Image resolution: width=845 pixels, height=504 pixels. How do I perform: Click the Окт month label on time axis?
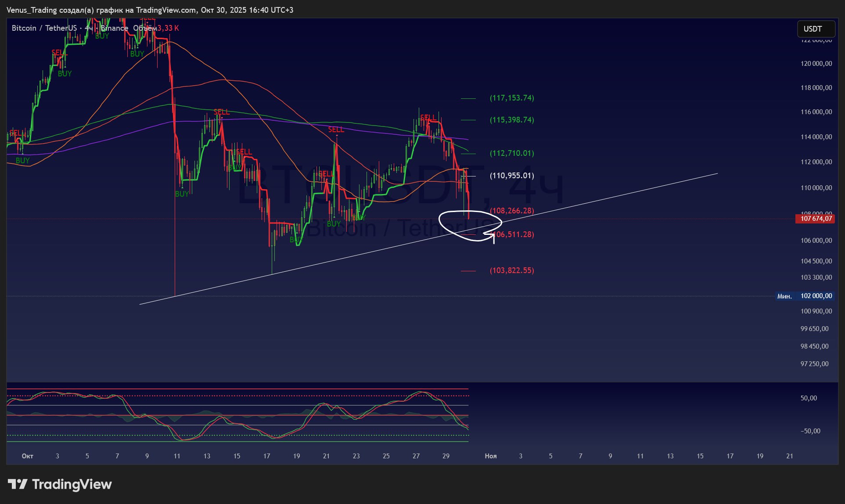[28, 456]
